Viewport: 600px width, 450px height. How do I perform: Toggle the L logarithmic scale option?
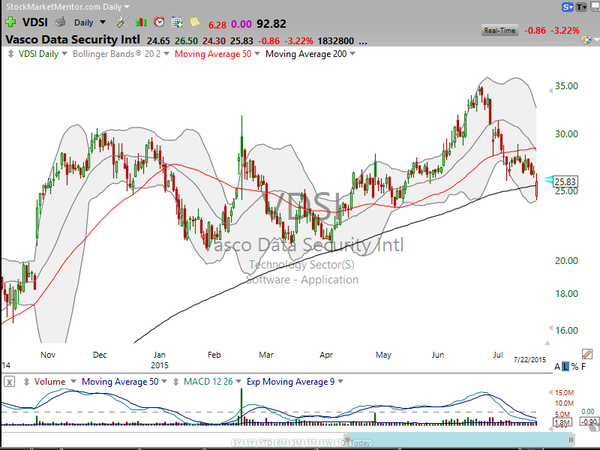[x=565, y=367]
